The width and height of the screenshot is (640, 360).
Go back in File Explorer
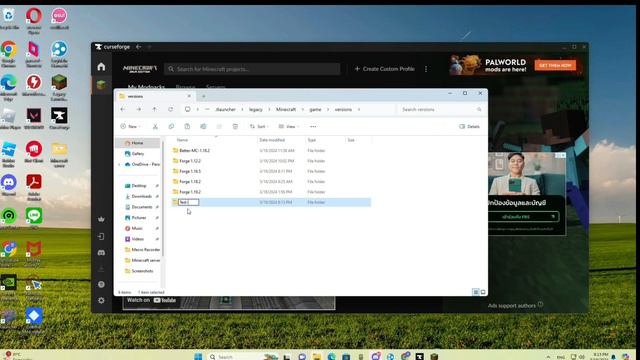[123, 109]
